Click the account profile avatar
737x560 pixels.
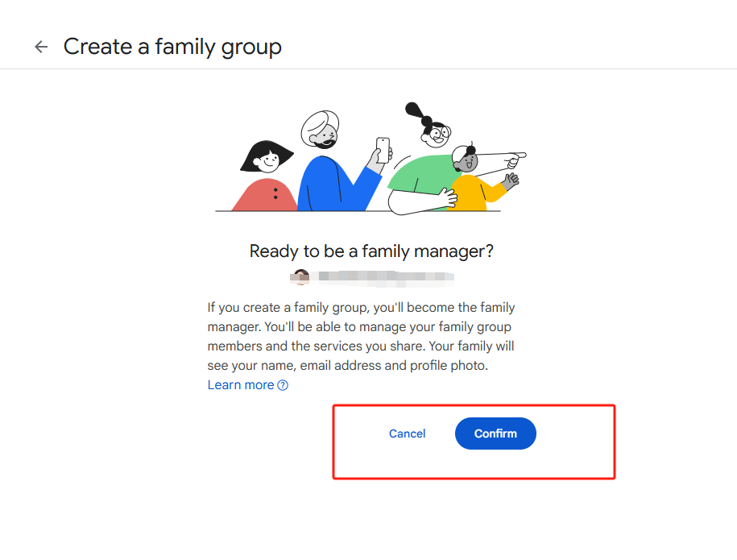click(301, 277)
